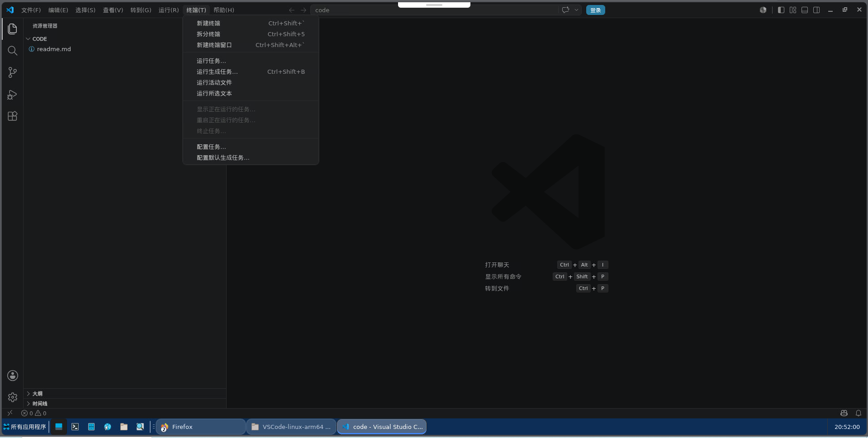
Task: Open the 查看(V) menu
Action: [x=113, y=10]
